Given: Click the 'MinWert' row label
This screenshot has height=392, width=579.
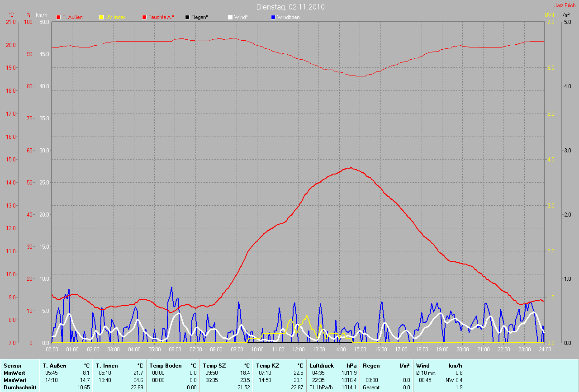Looking at the screenshot, I should [14, 373].
